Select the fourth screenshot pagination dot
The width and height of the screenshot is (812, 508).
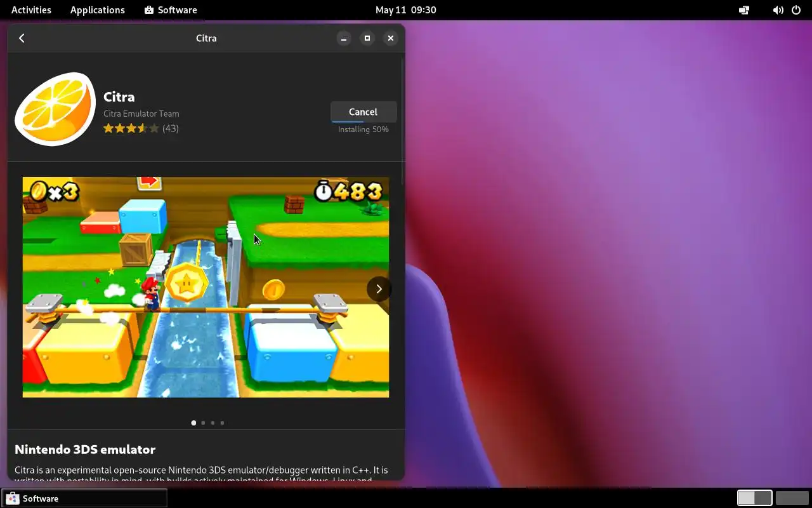tap(222, 423)
